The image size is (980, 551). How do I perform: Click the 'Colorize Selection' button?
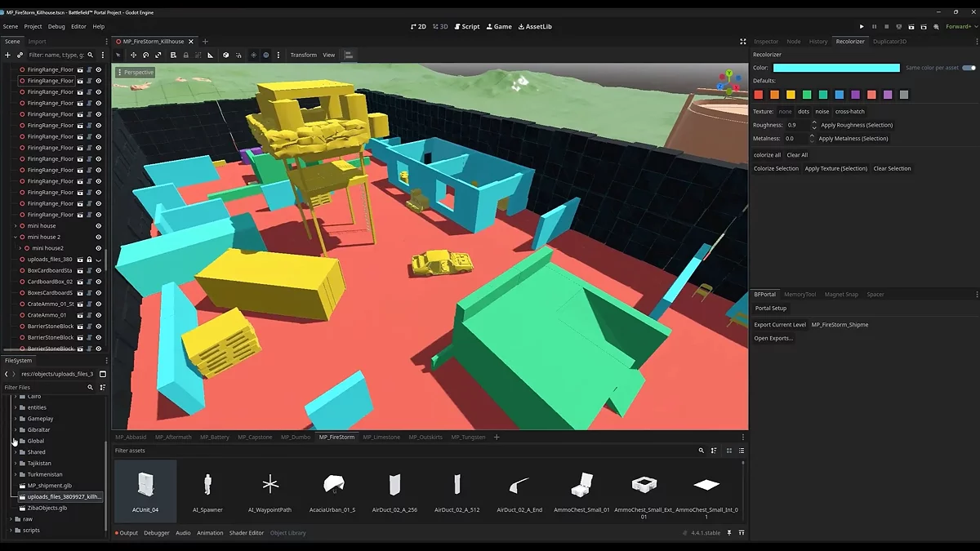[776, 168]
